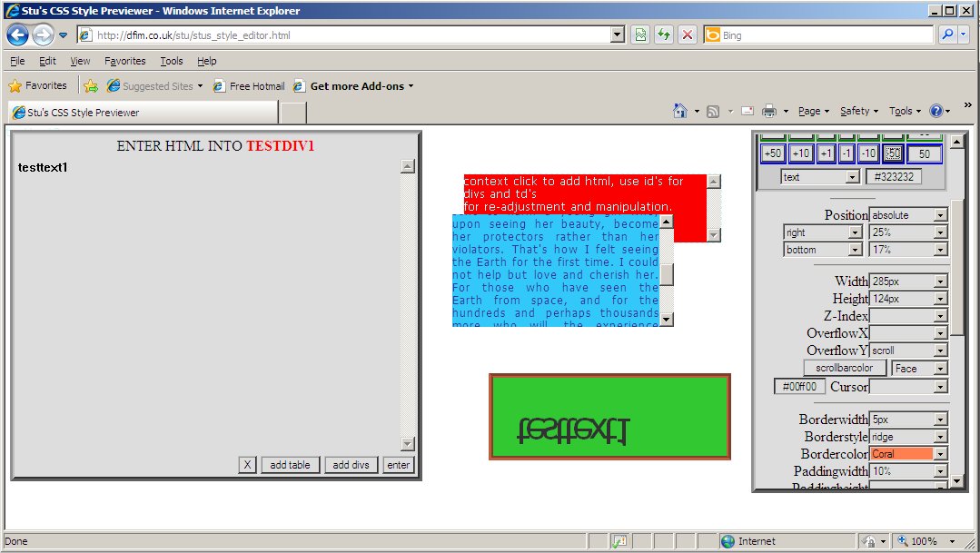Select the Coral Bordercolor swatch dropdown

click(x=908, y=454)
